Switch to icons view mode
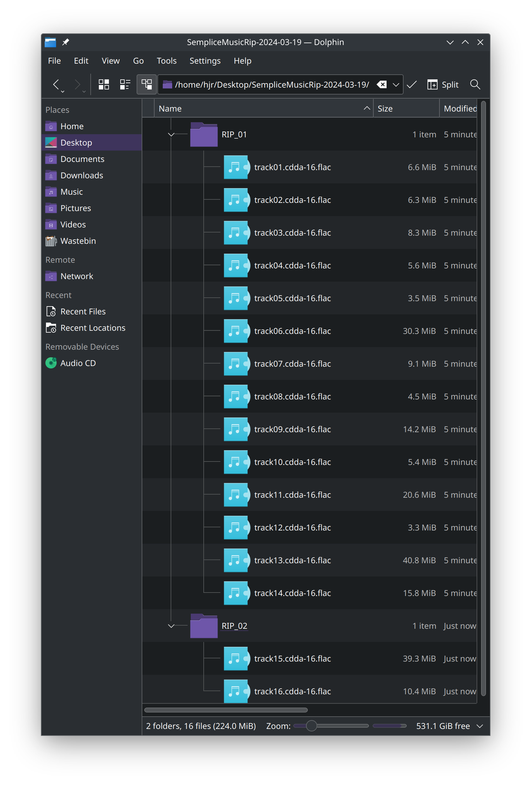 (x=104, y=84)
